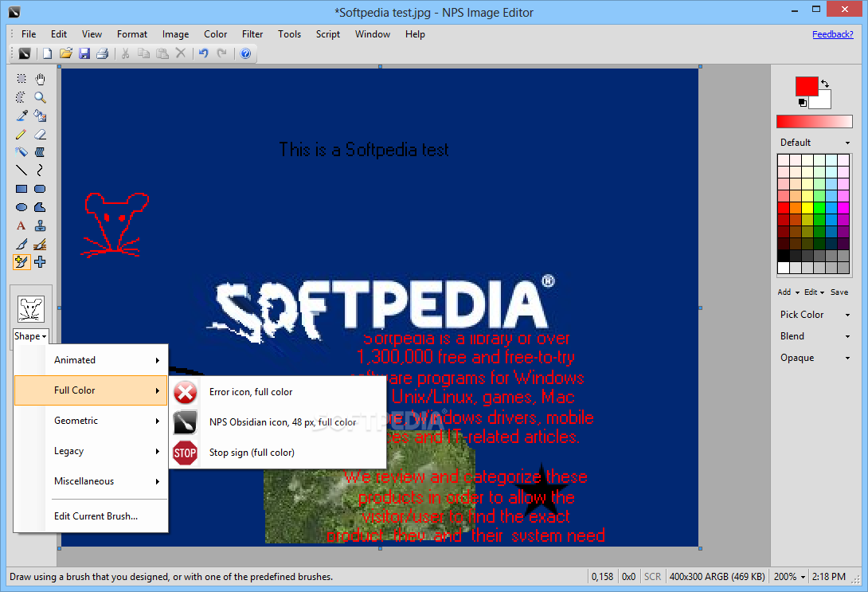This screenshot has width=868, height=592.
Task: Expand the Legacy brush submenu
Action: click(92, 451)
